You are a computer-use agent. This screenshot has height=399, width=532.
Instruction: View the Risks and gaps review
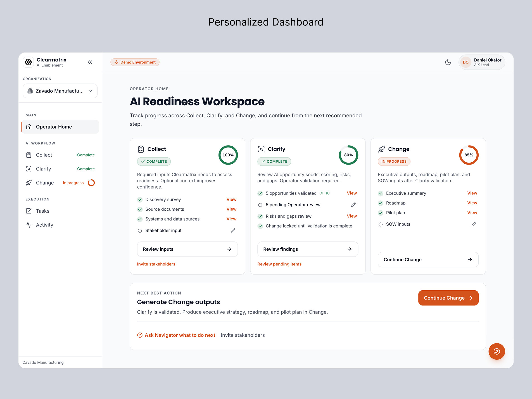352,216
